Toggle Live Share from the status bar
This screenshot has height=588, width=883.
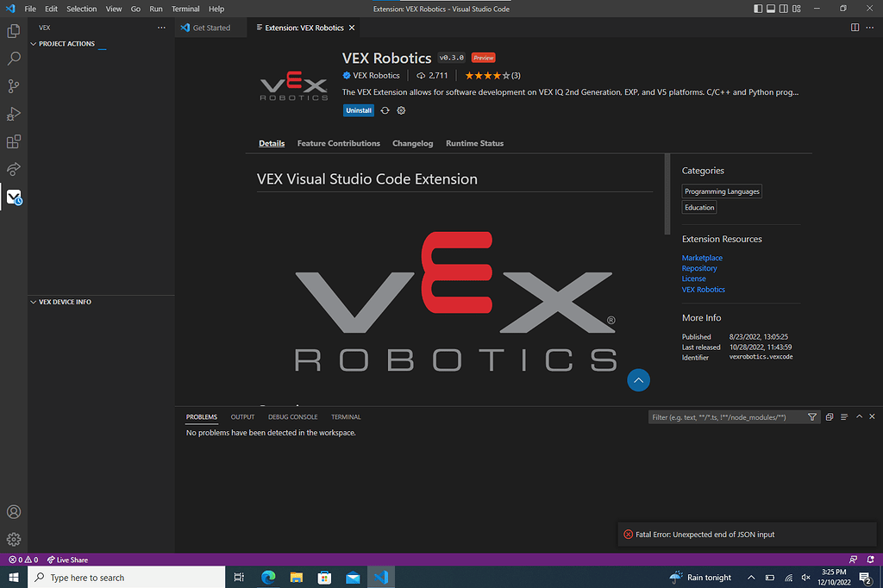(66, 559)
